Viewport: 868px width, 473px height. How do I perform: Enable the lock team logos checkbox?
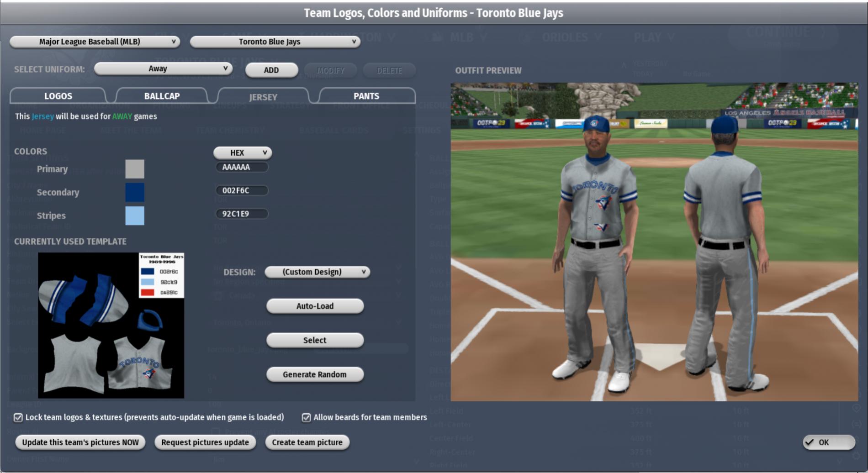tap(18, 417)
